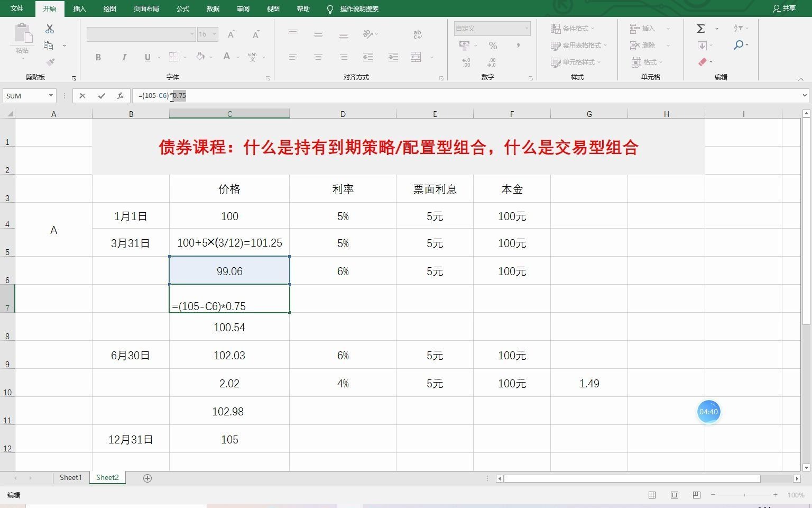Switch to the 插入 ribbon tab
Image resolution: width=812 pixels, height=508 pixels.
click(x=79, y=8)
